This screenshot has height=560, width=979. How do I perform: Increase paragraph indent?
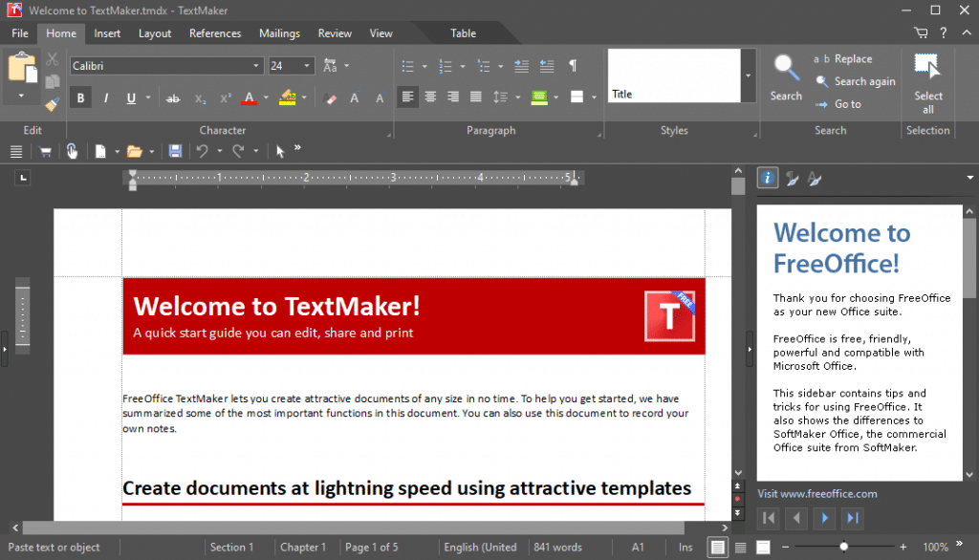pos(521,66)
